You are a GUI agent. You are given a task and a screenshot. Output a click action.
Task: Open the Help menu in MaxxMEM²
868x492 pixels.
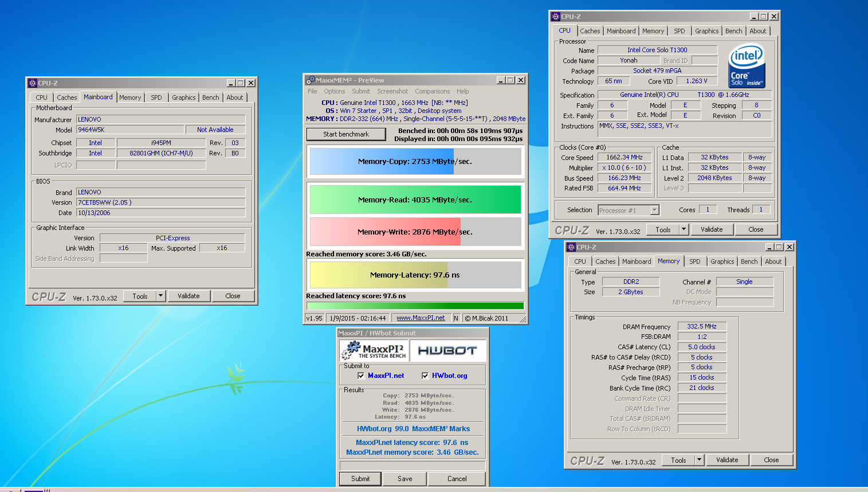point(463,91)
